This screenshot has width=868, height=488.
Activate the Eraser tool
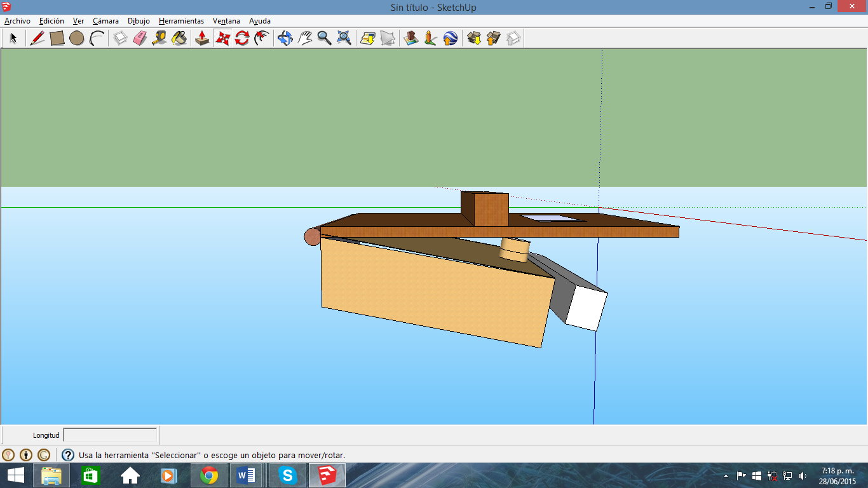click(140, 38)
